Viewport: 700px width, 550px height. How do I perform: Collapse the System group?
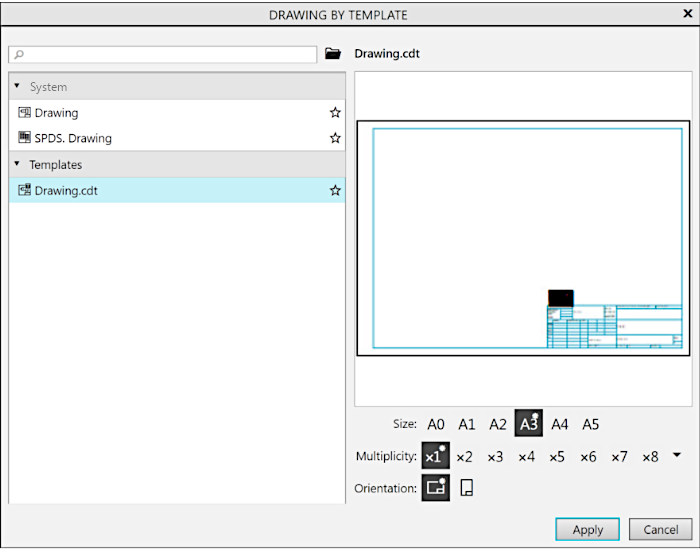coord(17,87)
